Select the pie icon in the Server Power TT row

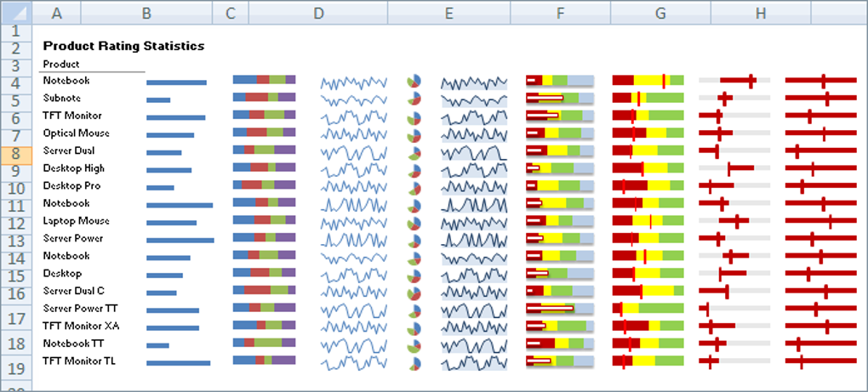point(414,310)
